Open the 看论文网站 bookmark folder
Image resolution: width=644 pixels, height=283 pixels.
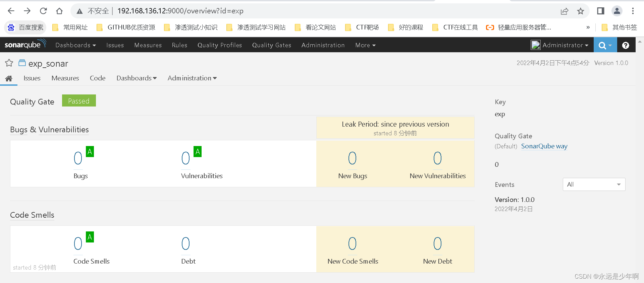(x=315, y=27)
